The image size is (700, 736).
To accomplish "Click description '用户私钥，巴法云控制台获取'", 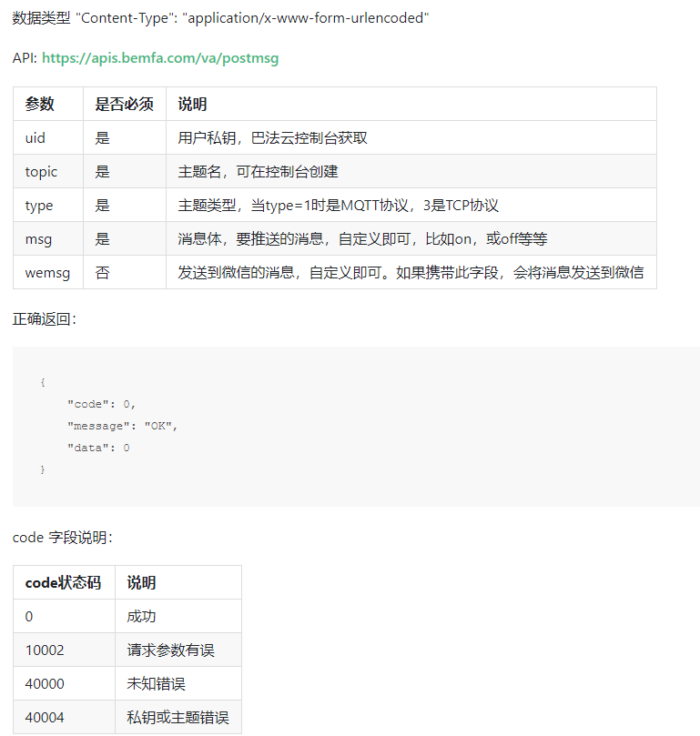I will tap(411, 137).
